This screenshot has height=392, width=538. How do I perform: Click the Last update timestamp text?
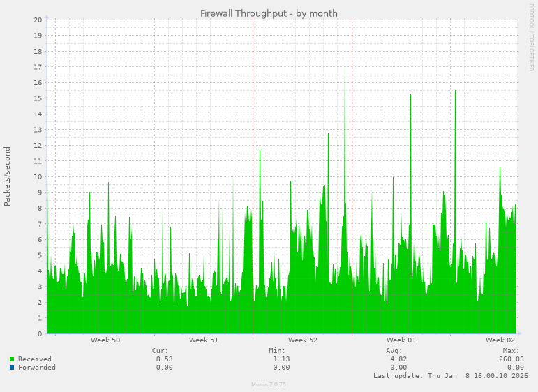pyautogui.click(x=451, y=376)
